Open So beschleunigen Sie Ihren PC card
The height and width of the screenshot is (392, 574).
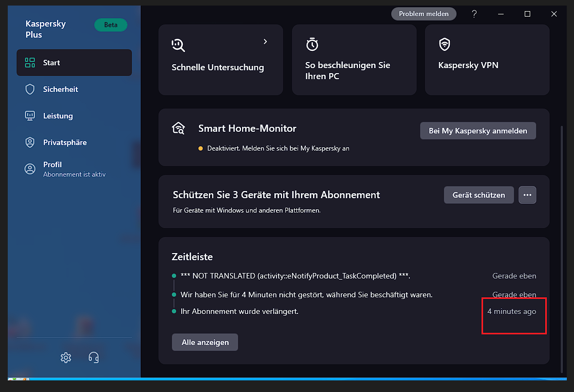point(354,60)
